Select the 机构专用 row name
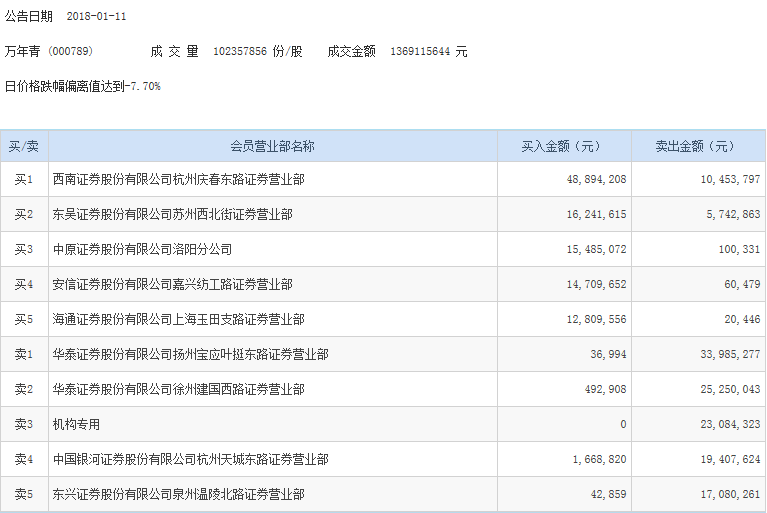The width and height of the screenshot is (767, 513). (76, 424)
